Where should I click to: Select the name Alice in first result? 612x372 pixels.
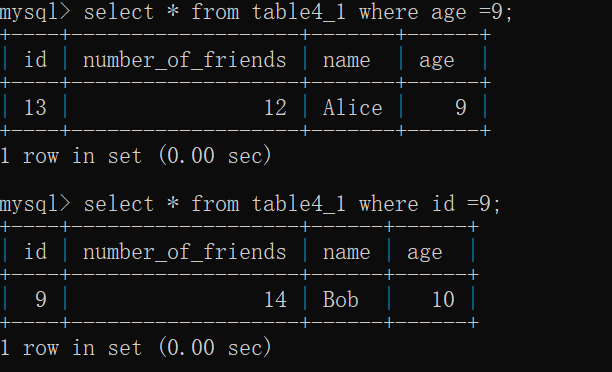pyautogui.click(x=352, y=107)
